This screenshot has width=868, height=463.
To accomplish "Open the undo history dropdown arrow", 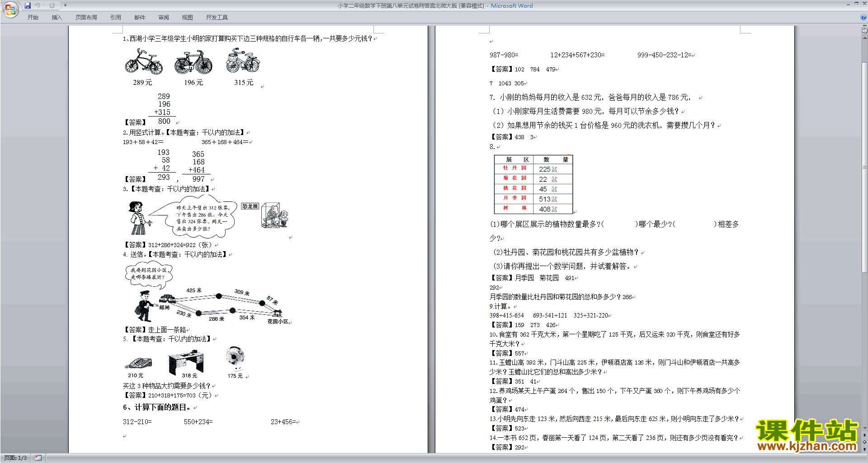I will pyautogui.click(x=44, y=5).
